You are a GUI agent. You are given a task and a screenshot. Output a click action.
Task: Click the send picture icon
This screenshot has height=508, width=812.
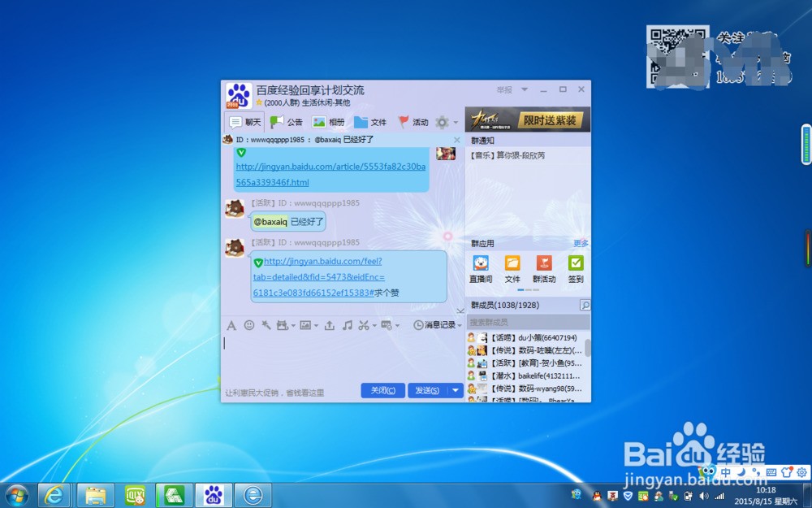click(305, 325)
